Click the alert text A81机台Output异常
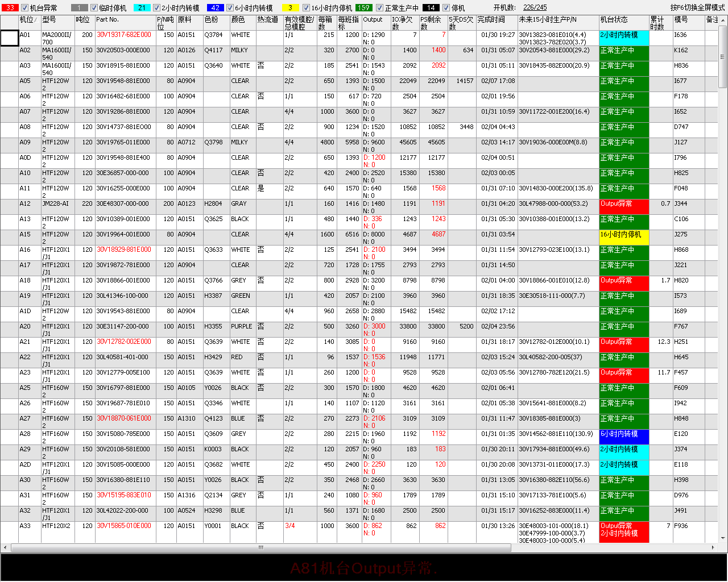 (x=363, y=568)
